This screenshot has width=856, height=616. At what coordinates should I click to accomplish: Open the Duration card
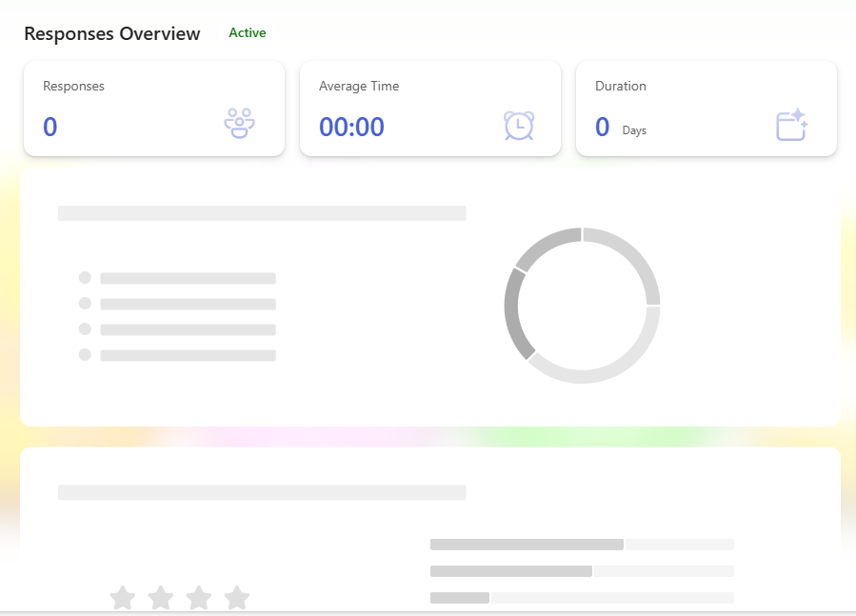point(707,109)
